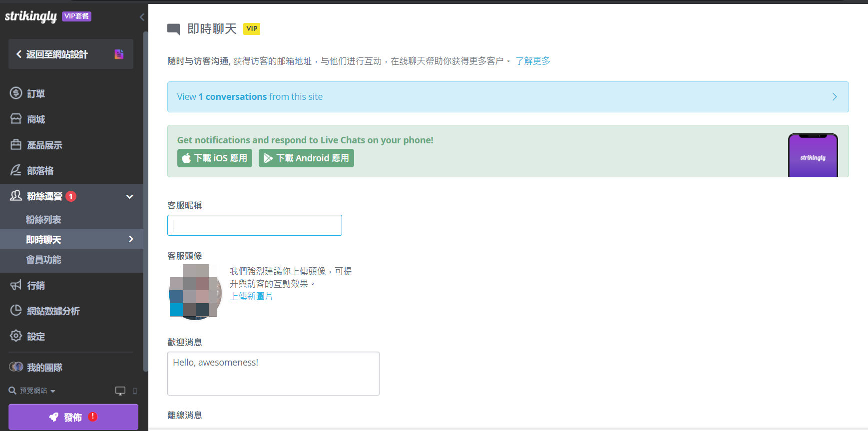Switch to mobile preview icon
The width and height of the screenshot is (868, 431).
[135, 391]
